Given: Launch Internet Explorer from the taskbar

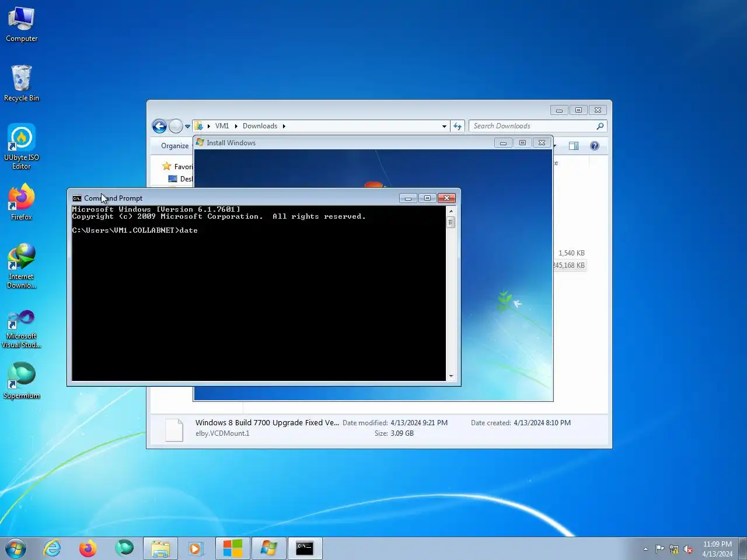Looking at the screenshot, I should point(53,548).
